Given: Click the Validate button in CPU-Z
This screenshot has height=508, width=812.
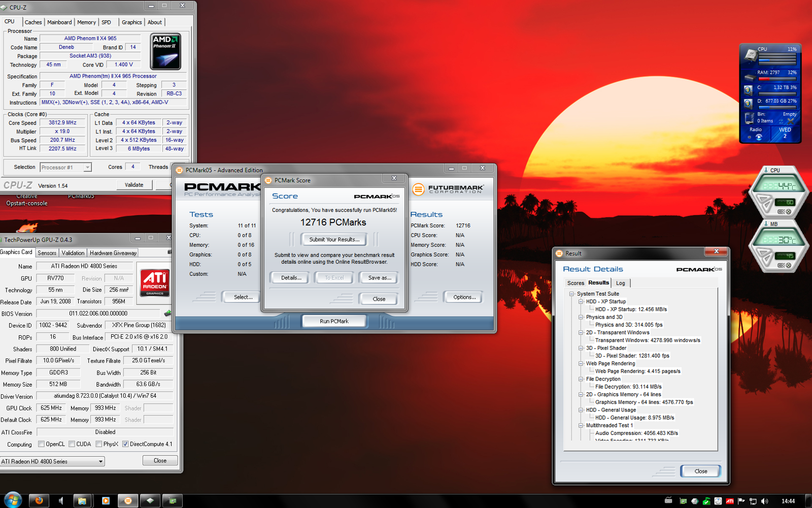Looking at the screenshot, I should click(x=134, y=185).
